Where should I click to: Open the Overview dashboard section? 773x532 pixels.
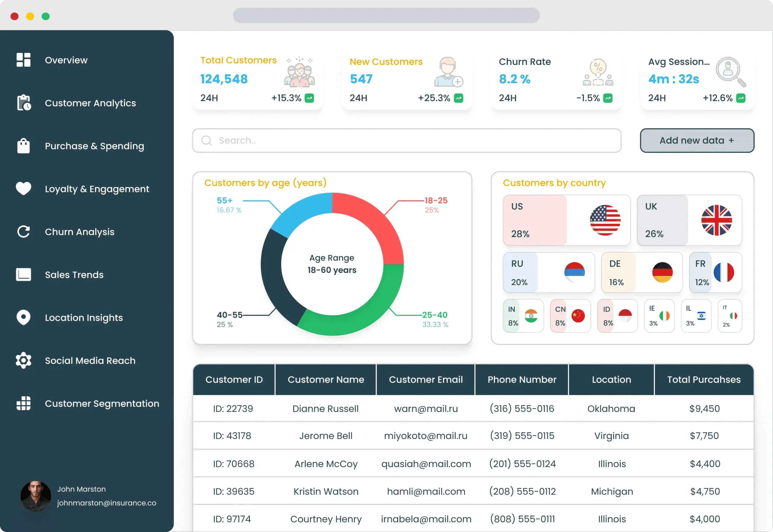(x=23, y=60)
